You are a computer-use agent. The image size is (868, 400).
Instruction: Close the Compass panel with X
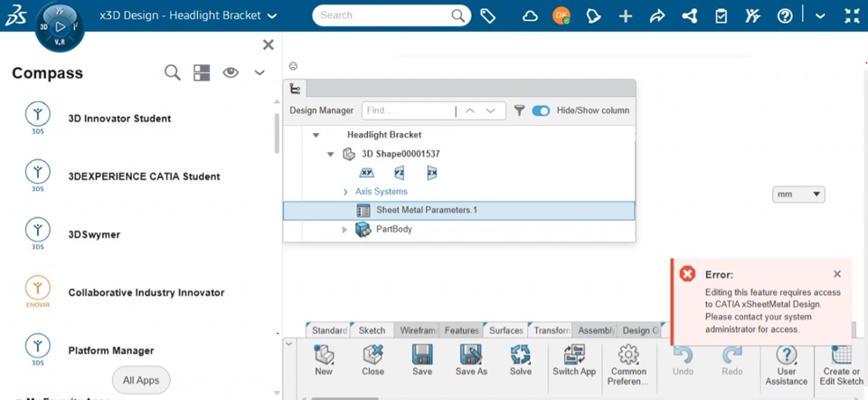click(x=268, y=45)
